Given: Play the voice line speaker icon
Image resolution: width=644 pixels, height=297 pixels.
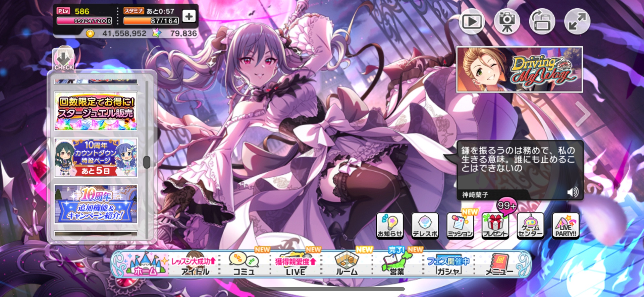Looking at the screenshot, I should point(573,192).
